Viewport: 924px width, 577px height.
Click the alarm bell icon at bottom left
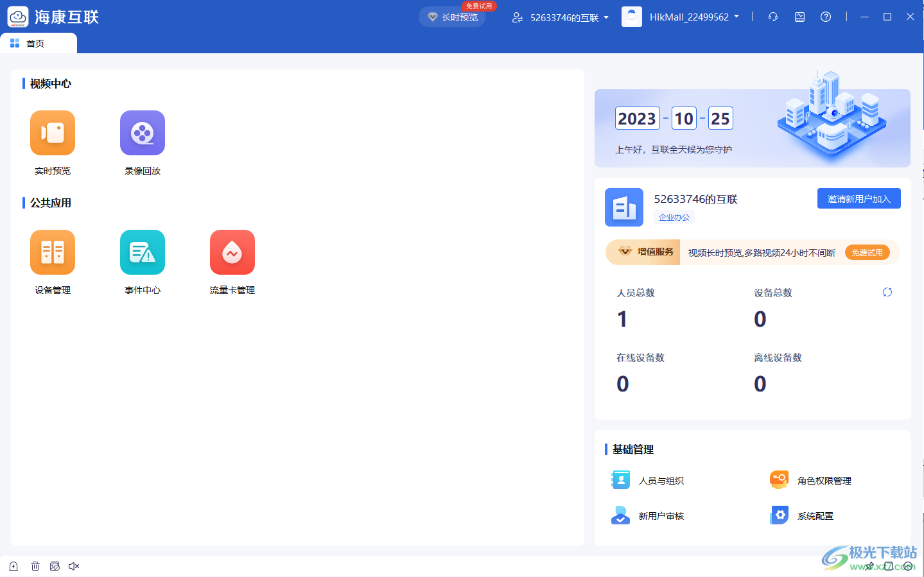click(x=13, y=566)
